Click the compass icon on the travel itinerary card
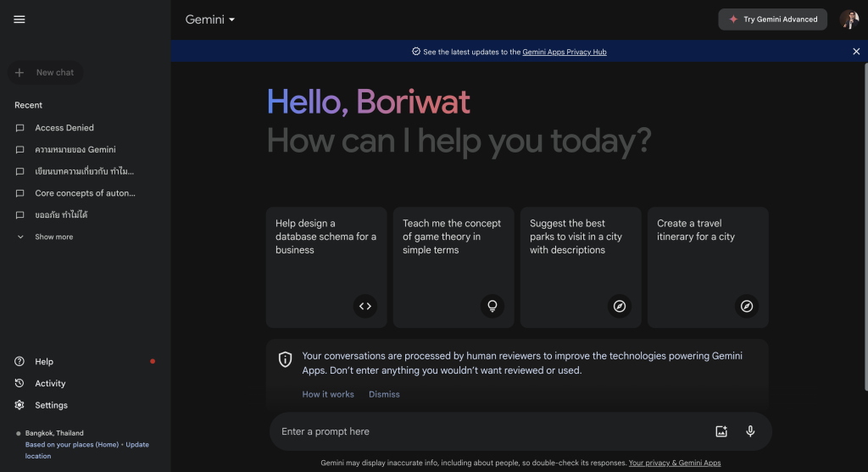 point(747,306)
